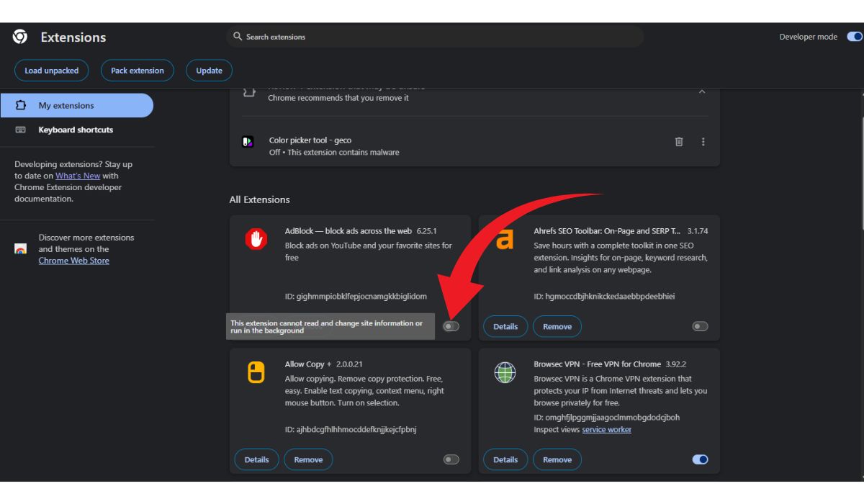
Task: Click the Chrome logo beside Extensions title
Action: click(x=20, y=37)
